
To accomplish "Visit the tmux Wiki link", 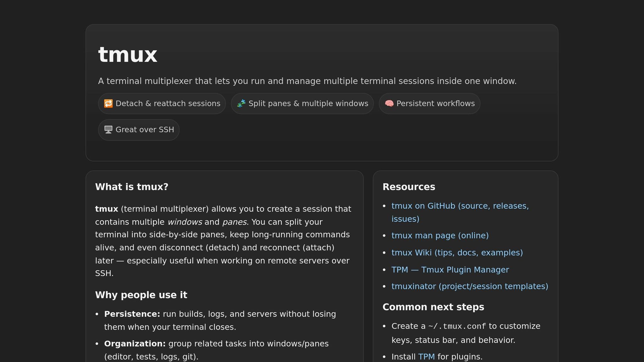I will coord(457,252).
